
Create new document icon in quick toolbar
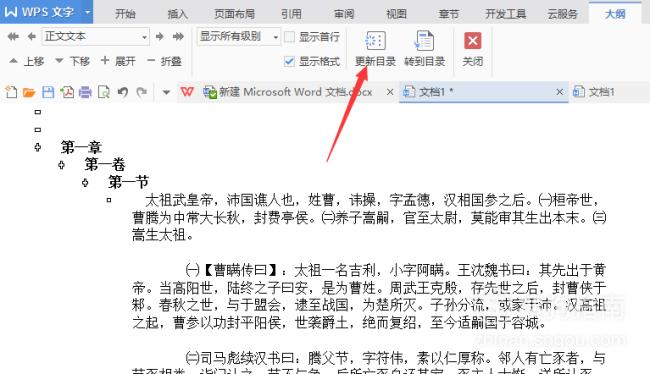point(11,92)
